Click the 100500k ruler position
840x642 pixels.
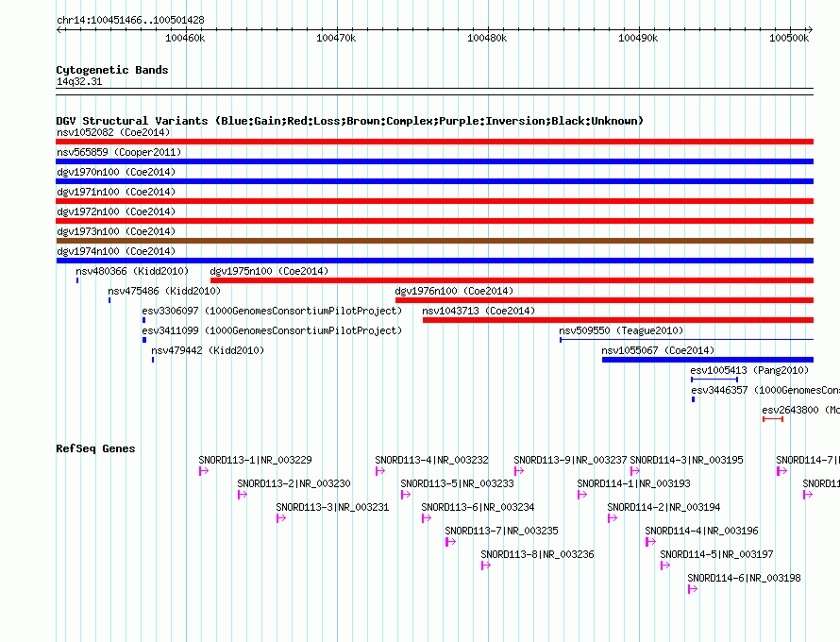(790, 38)
